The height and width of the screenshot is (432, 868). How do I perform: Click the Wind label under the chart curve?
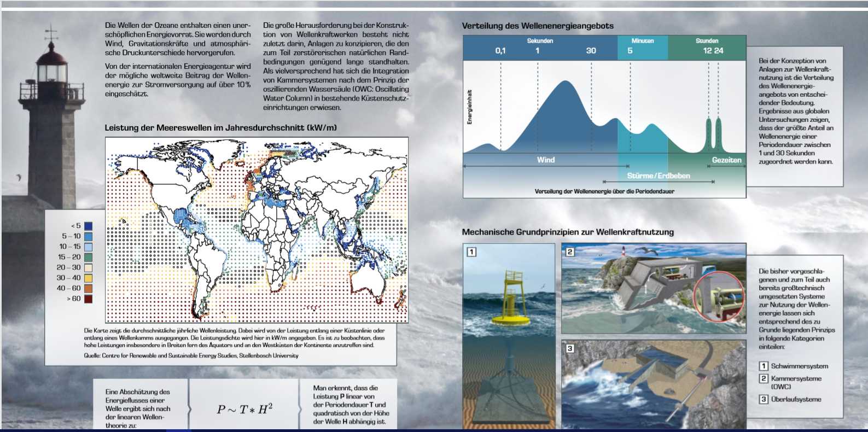click(x=545, y=160)
